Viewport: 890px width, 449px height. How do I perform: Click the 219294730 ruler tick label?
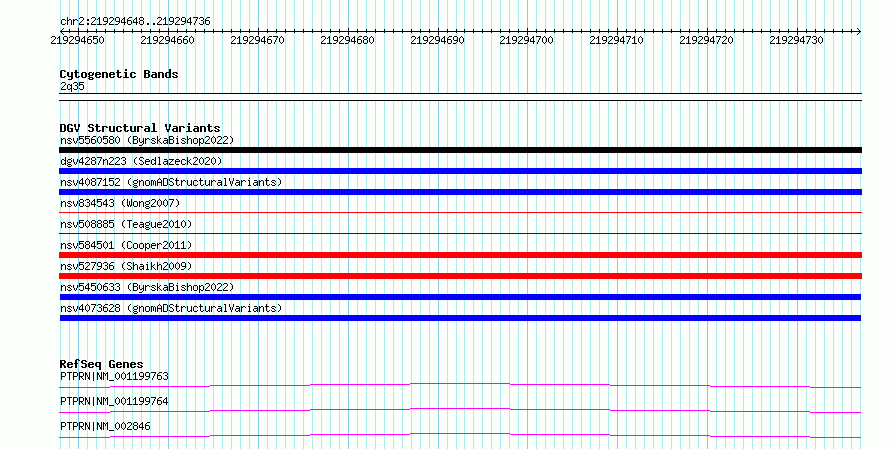coord(796,40)
